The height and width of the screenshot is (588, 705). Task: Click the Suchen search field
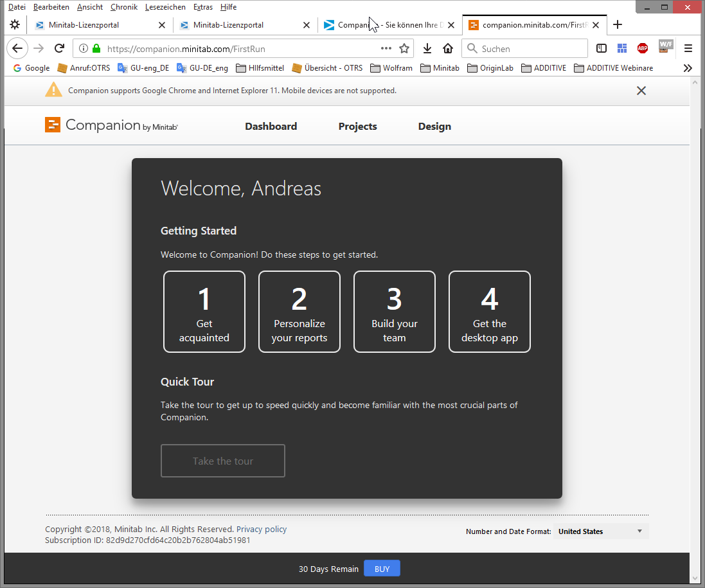[524, 49]
